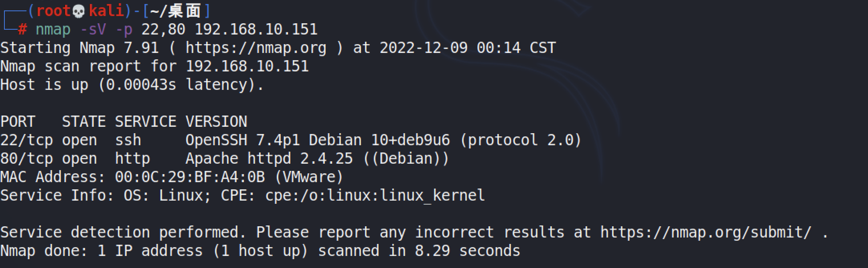Click the STATE column header

(84, 122)
